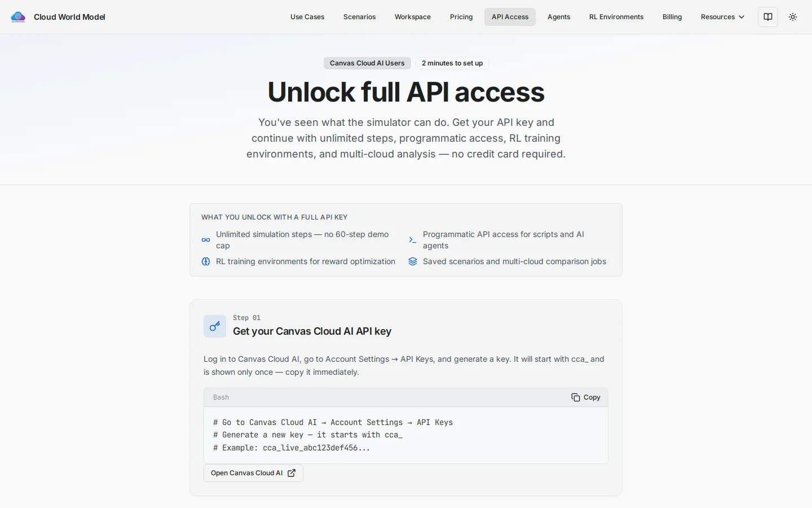
Task: Expand the Resources dropdown menu
Action: point(722,17)
